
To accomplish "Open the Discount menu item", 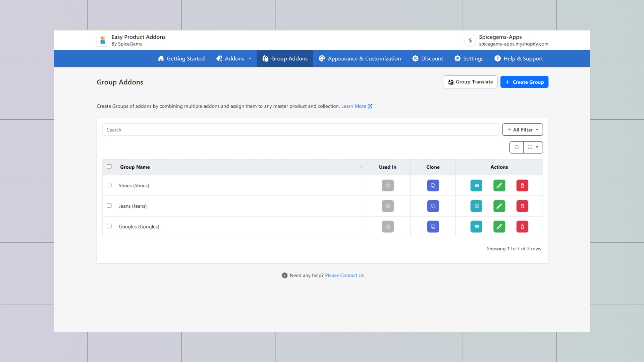I will click(428, 59).
